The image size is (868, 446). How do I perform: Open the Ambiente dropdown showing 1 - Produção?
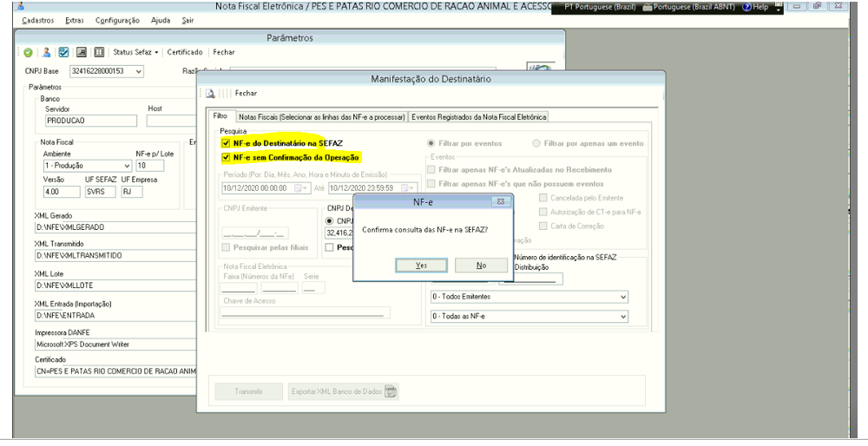coord(127,166)
